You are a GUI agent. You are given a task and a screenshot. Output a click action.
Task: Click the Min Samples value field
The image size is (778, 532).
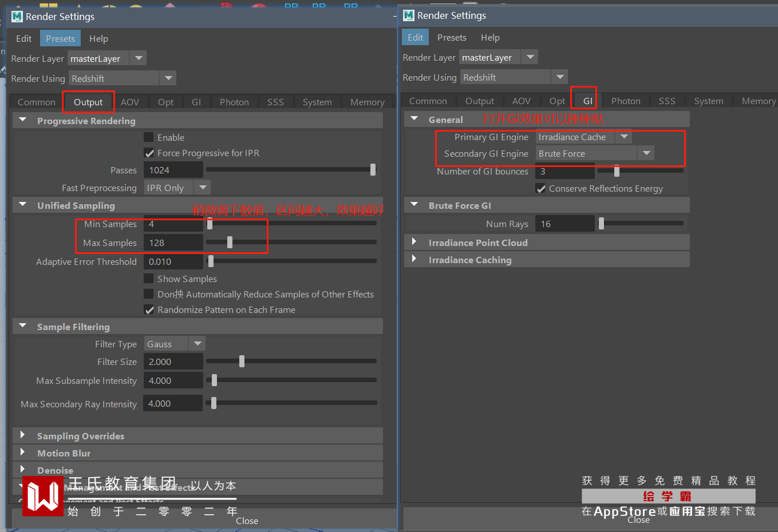[173, 224]
